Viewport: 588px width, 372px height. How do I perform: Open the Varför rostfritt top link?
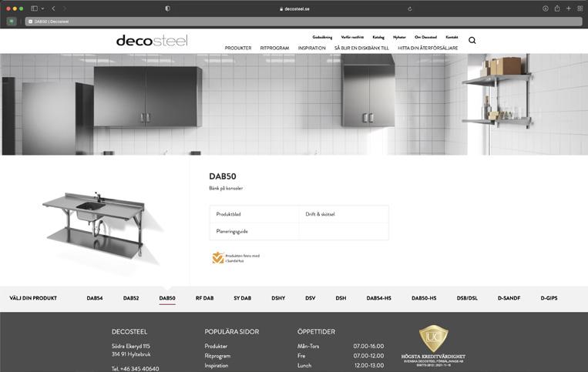coord(352,37)
